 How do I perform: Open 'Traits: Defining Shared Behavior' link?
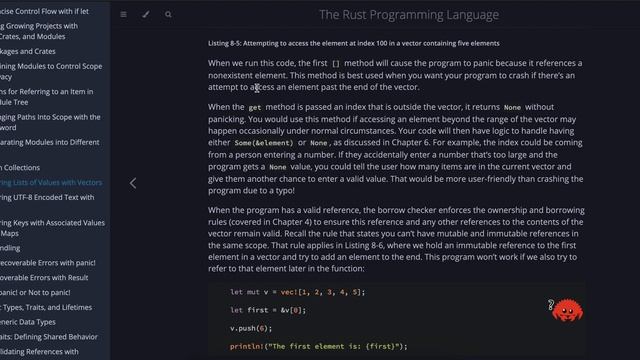49,337
